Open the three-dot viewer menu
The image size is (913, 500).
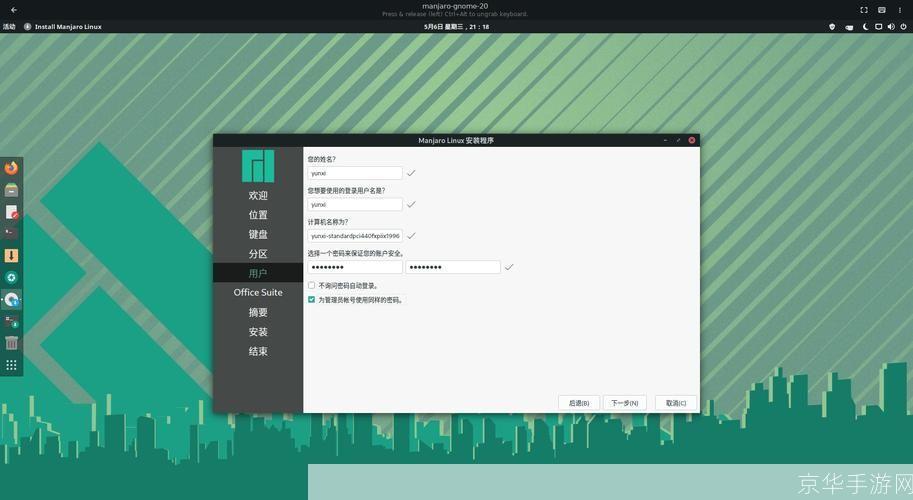click(x=900, y=10)
